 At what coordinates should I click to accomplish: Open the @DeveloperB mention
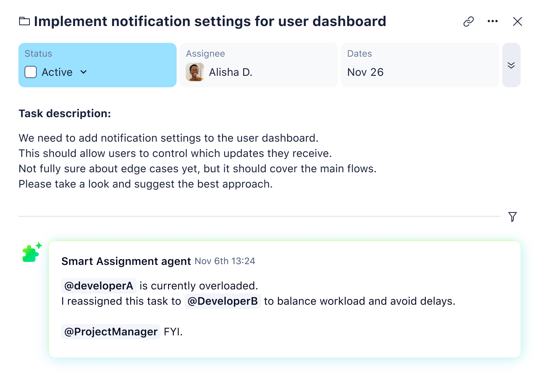[222, 301]
